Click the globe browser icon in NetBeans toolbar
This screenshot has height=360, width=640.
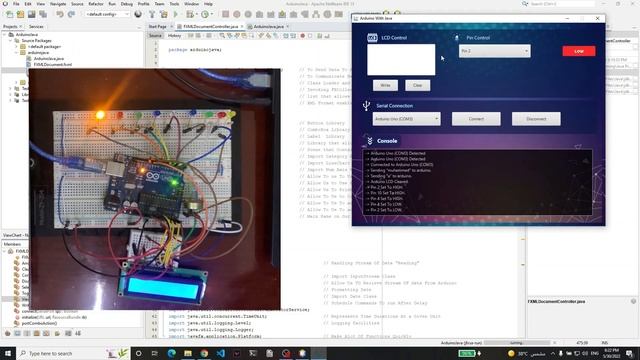pyautogui.click(x=138, y=14)
